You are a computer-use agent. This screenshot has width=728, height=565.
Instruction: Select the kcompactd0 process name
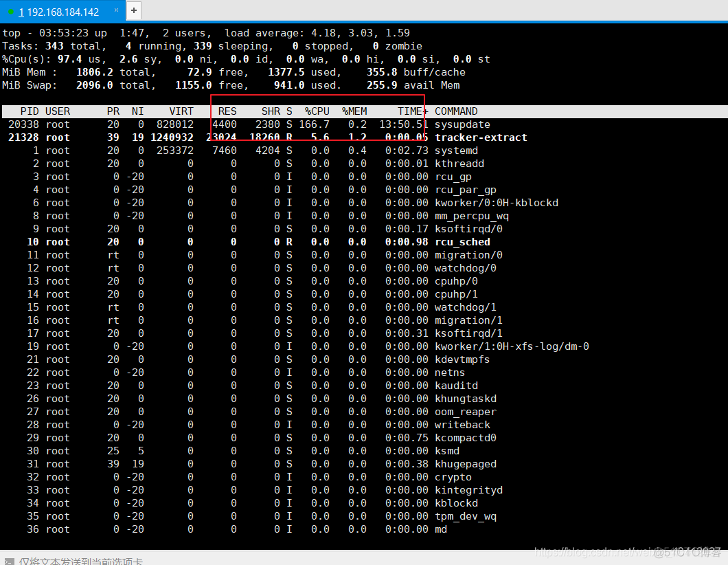click(x=466, y=437)
